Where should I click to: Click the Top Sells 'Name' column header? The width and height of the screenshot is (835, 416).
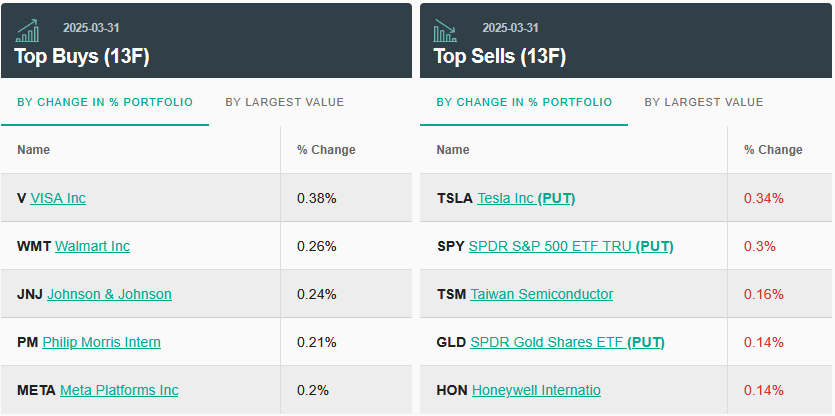pyautogui.click(x=453, y=150)
